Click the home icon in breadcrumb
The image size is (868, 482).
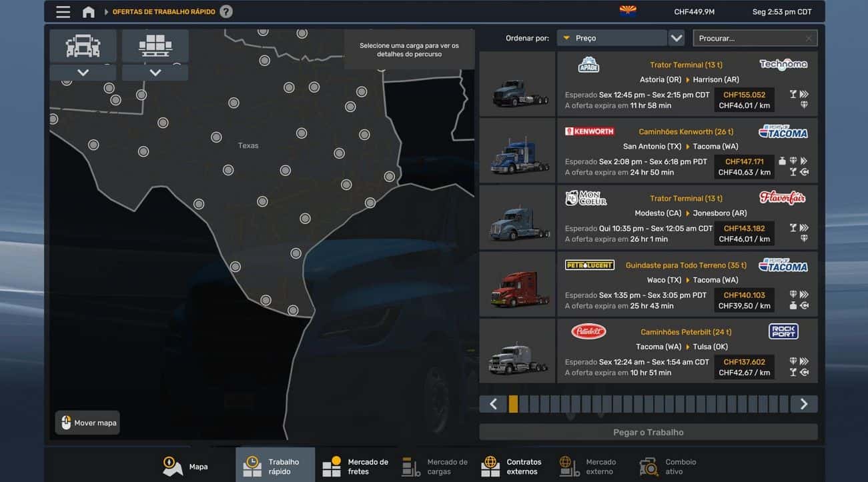tap(88, 12)
